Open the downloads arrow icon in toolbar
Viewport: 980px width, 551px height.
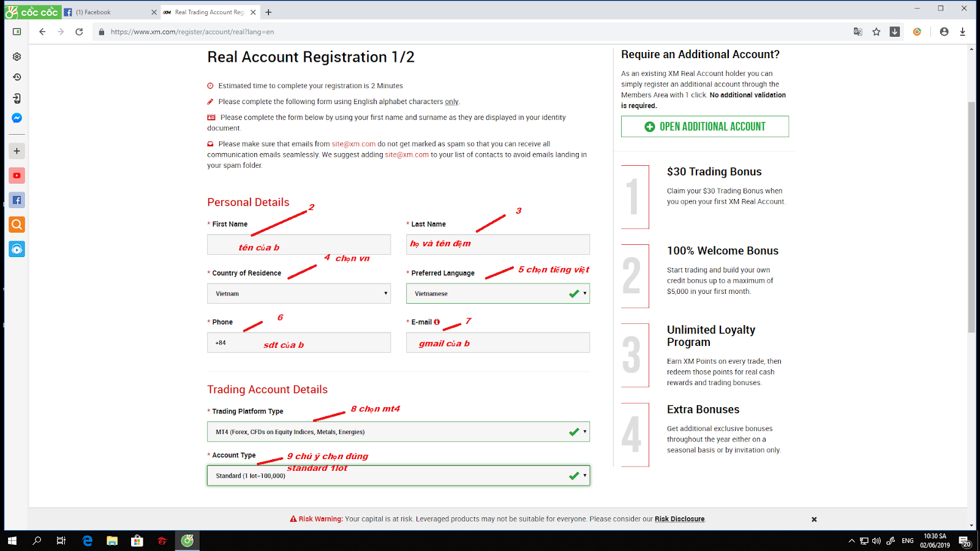[895, 32]
